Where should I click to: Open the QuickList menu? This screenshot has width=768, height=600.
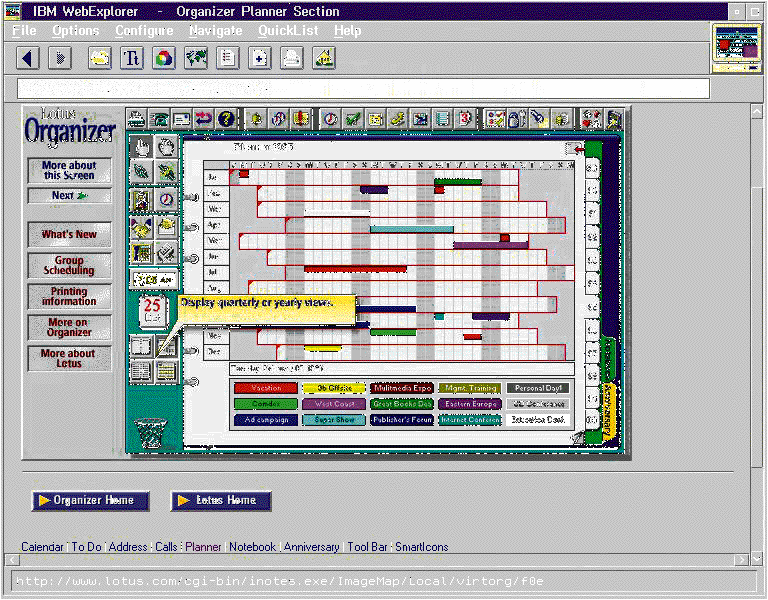(288, 30)
